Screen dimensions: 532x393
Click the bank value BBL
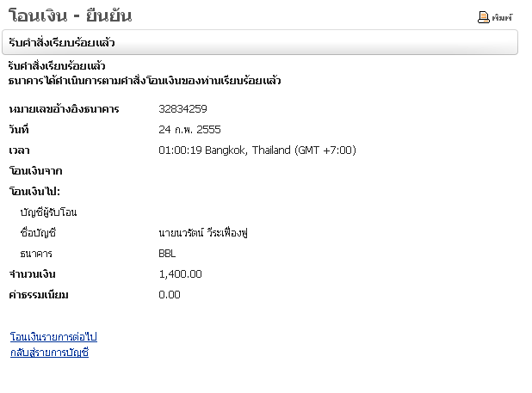167,254
